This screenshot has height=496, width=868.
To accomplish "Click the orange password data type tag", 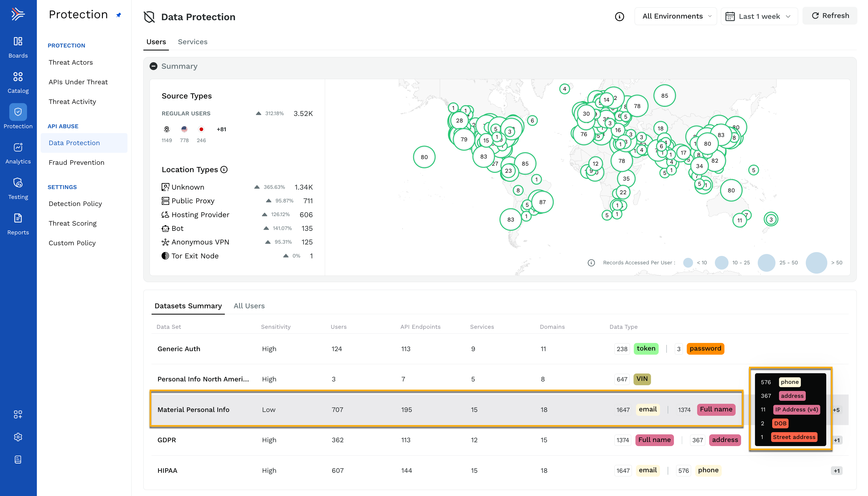I will 705,348.
